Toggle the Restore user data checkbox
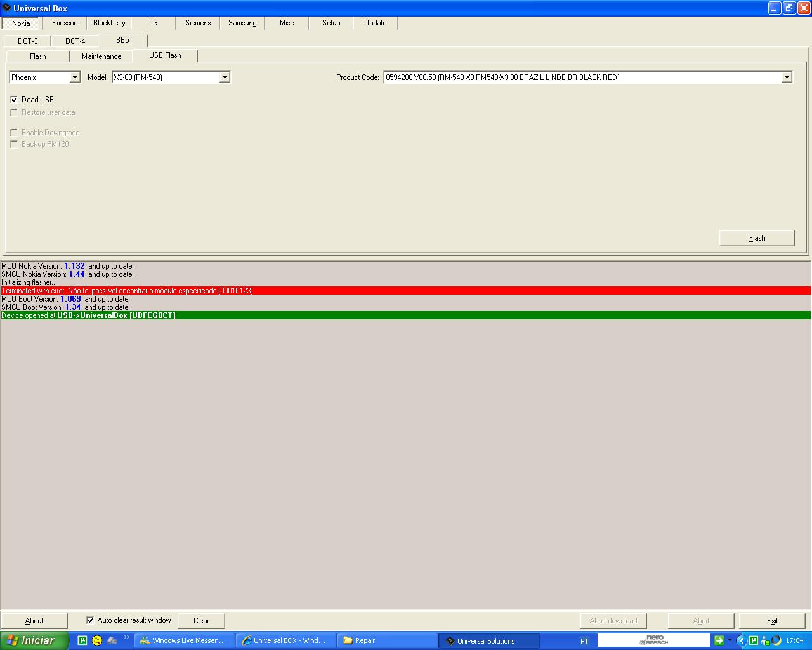Screen dimensions: 812x650 pos(14,112)
